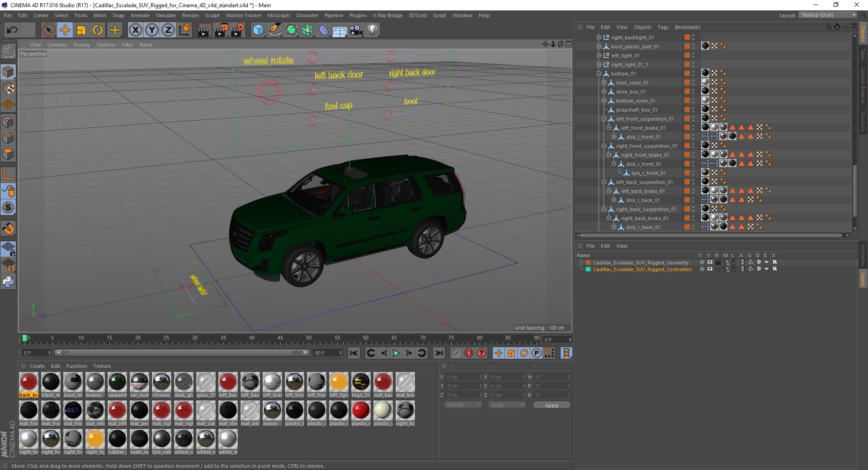Screen dimensions: 868x470
Task: Select tyre_r_front_01 object in tree
Action: coord(648,173)
